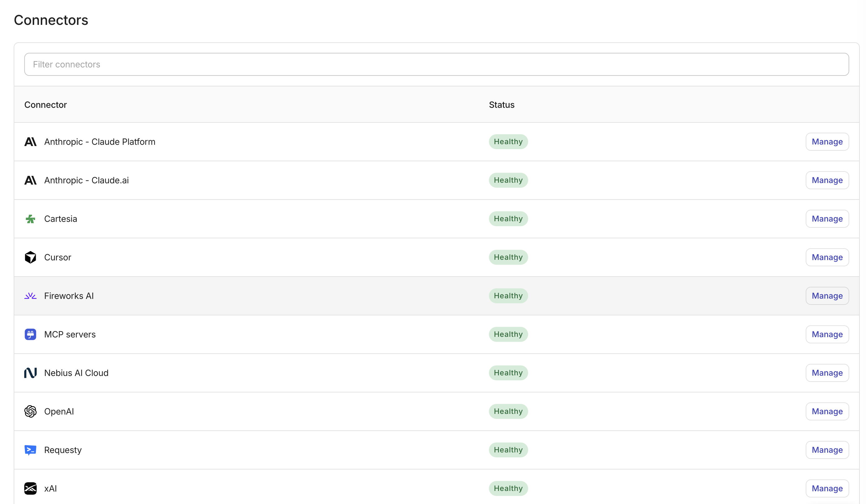Manage the xAI connector

(x=827, y=488)
